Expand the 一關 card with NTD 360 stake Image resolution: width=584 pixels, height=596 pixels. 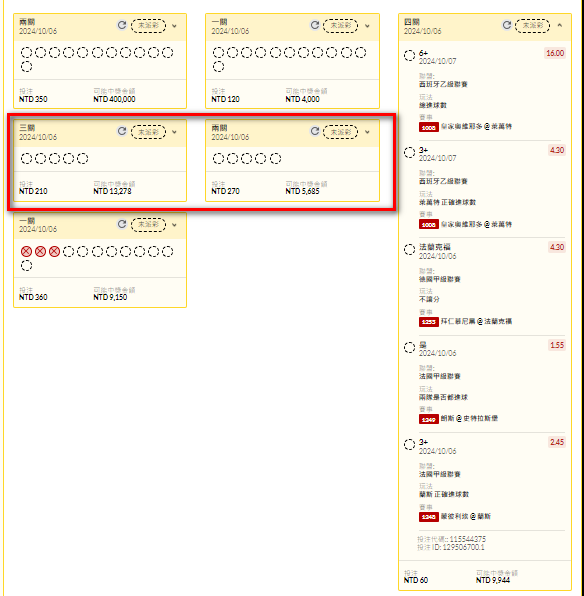click(174, 225)
